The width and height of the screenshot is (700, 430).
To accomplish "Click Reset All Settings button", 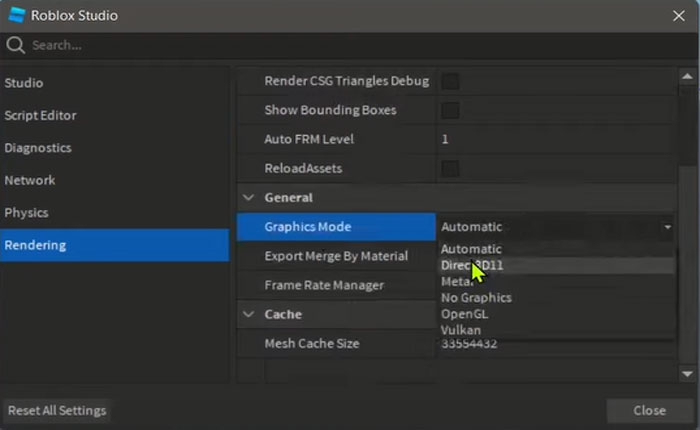I will pyautogui.click(x=57, y=411).
